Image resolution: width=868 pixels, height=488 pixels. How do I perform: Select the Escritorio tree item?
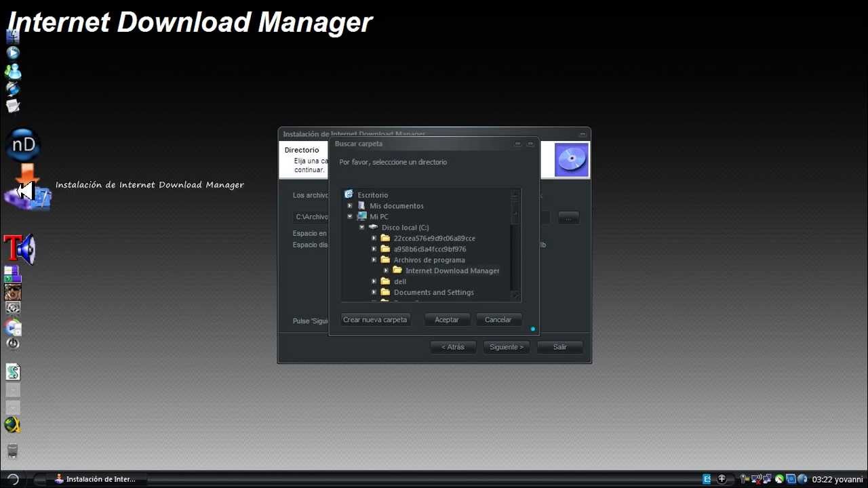[x=372, y=195]
